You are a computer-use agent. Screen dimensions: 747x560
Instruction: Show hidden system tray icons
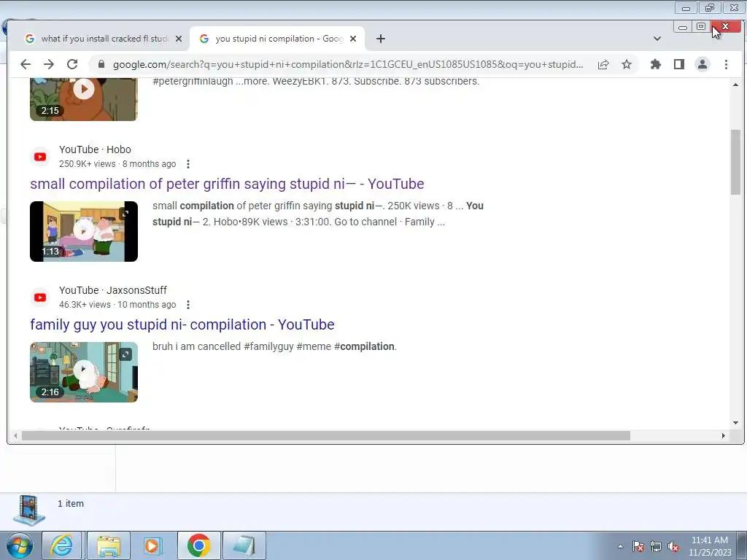click(x=620, y=546)
